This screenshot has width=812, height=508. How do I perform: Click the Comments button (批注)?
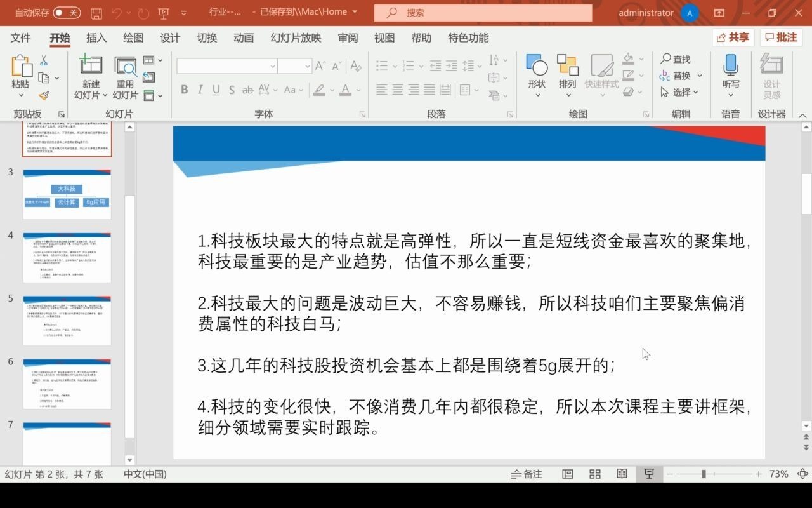click(x=781, y=37)
